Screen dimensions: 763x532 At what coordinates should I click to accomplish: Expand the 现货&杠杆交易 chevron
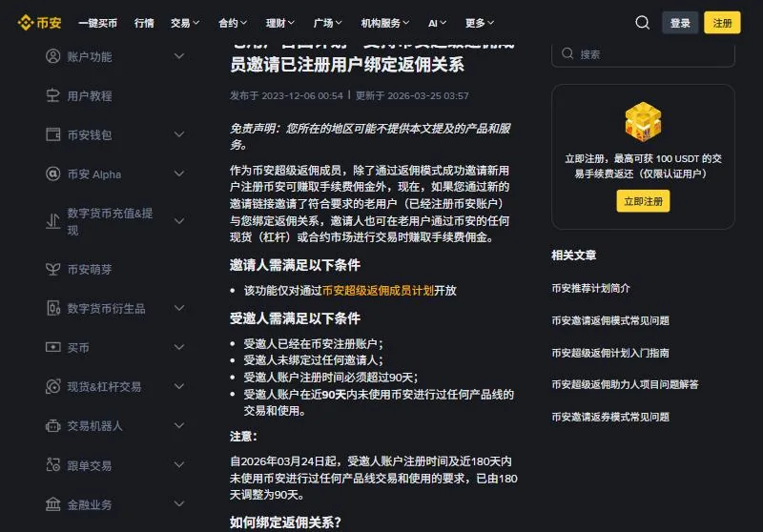click(179, 386)
